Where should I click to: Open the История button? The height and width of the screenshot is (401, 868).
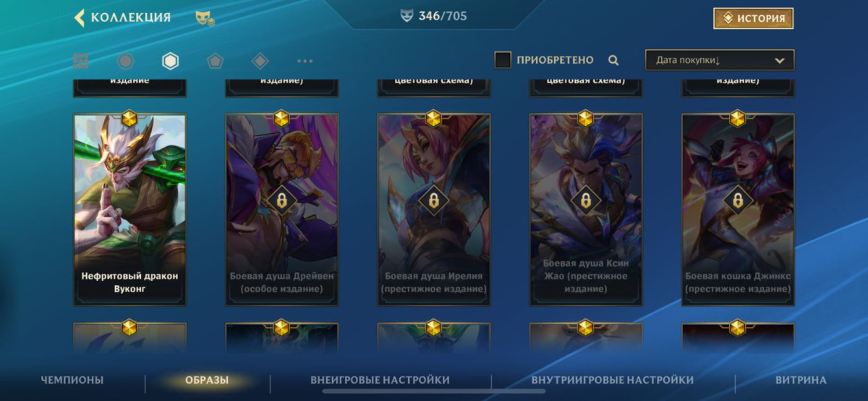tap(753, 18)
